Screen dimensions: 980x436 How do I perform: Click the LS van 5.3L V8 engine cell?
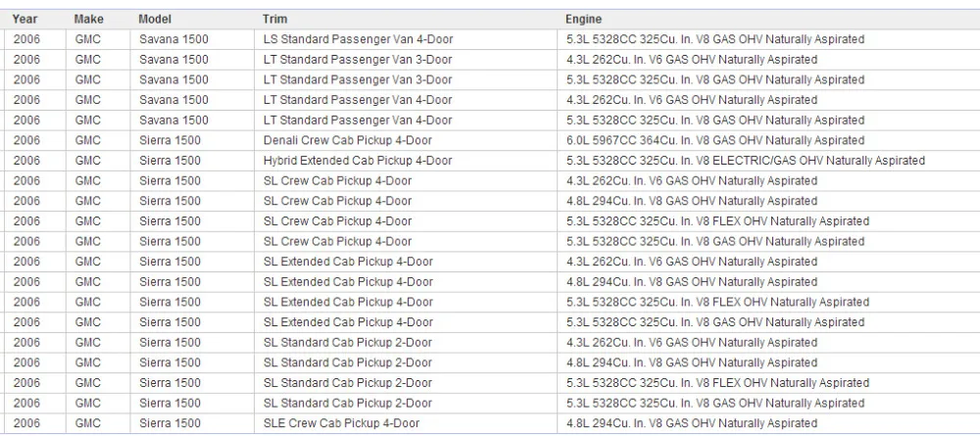click(768, 39)
